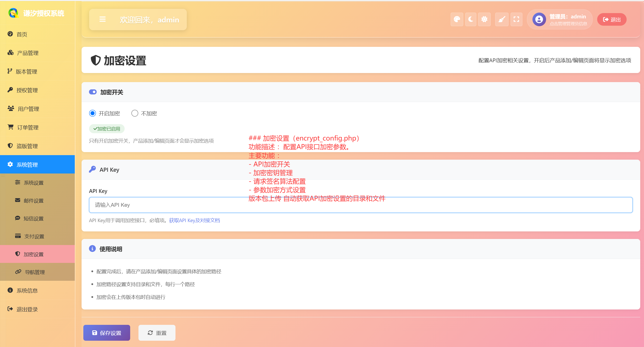The width and height of the screenshot is (644, 347).
Task: Enter fullscreen with the expand icon
Action: click(x=516, y=19)
